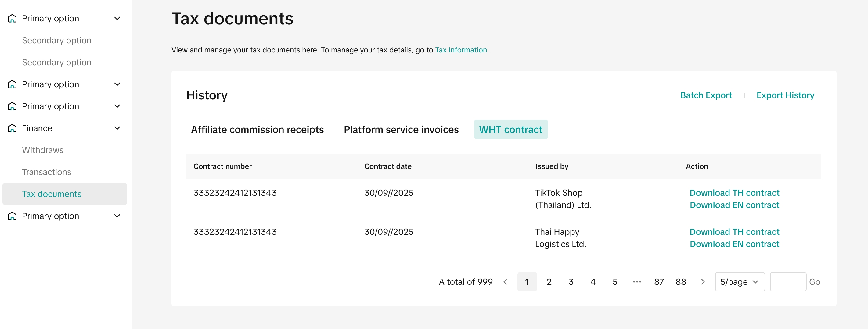Screen dimensions: 868x329
Task: Switch to Platform service invoices tab
Action: point(401,130)
